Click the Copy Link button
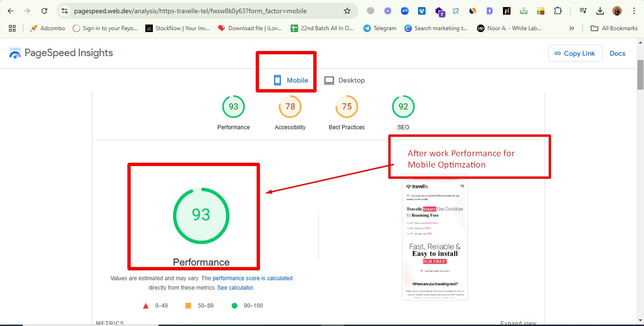 [575, 53]
